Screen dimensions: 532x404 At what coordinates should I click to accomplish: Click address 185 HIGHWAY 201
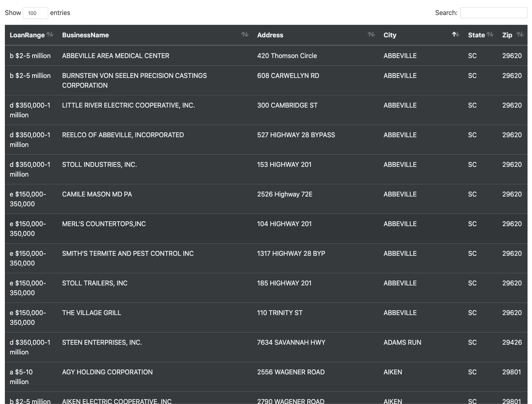(284, 283)
